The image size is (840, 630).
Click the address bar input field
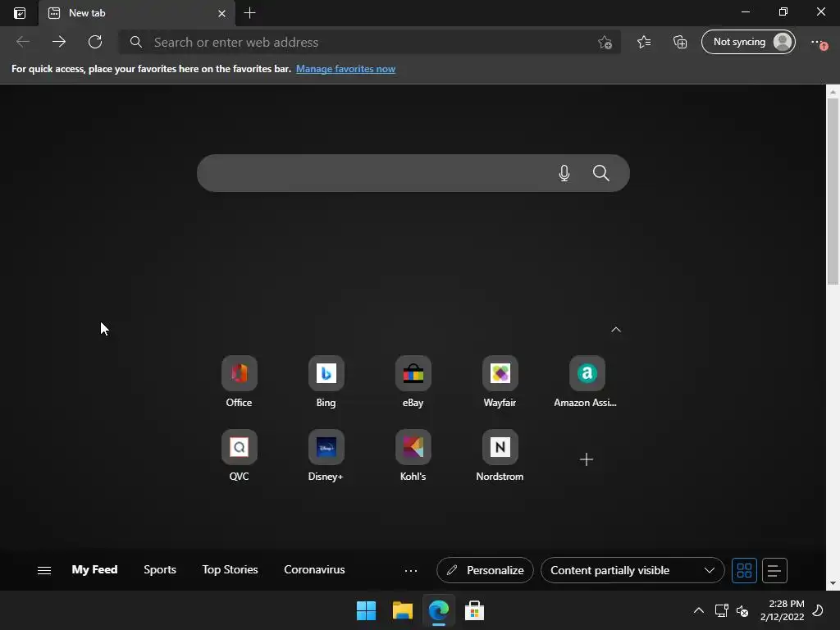tap(370, 43)
